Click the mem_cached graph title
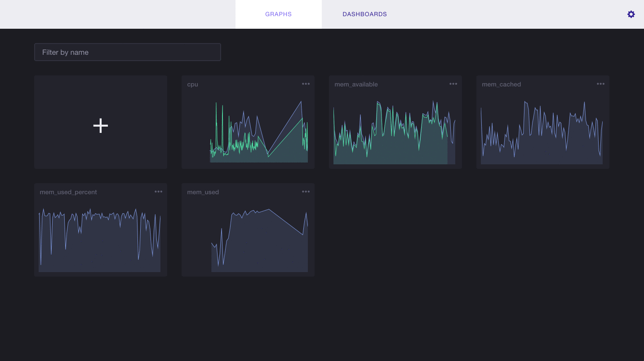This screenshot has height=361, width=644. [x=501, y=84]
